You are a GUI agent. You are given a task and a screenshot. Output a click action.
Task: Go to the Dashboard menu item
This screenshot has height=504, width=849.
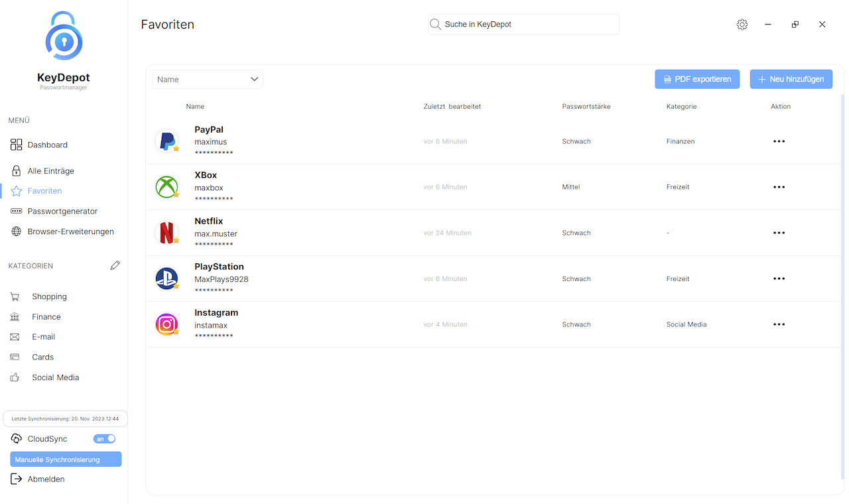click(47, 145)
